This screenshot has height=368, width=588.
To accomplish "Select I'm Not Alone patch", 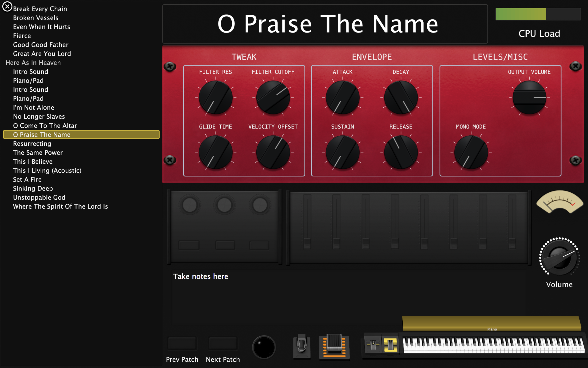I will point(34,108).
